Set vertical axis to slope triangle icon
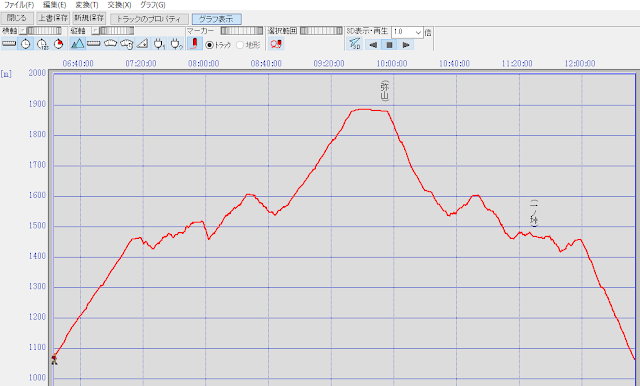This screenshot has width=640, height=386. [142, 44]
